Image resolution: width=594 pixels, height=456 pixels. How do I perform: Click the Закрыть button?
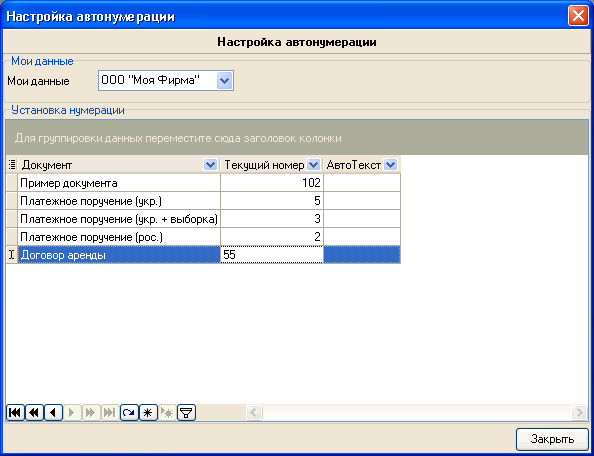point(552,439)
